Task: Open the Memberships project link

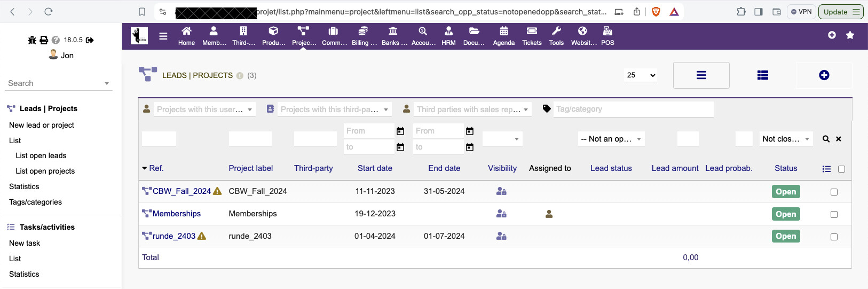Action: (177, 214)
